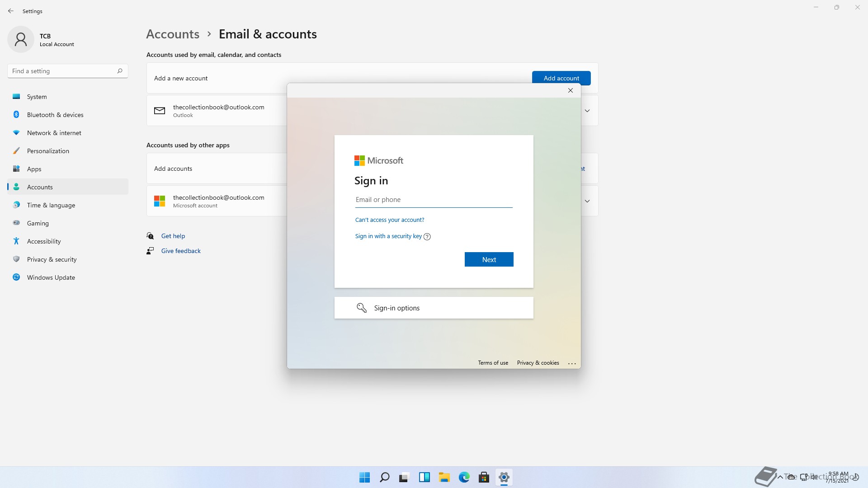Open Personalization settings

[68, 151]
